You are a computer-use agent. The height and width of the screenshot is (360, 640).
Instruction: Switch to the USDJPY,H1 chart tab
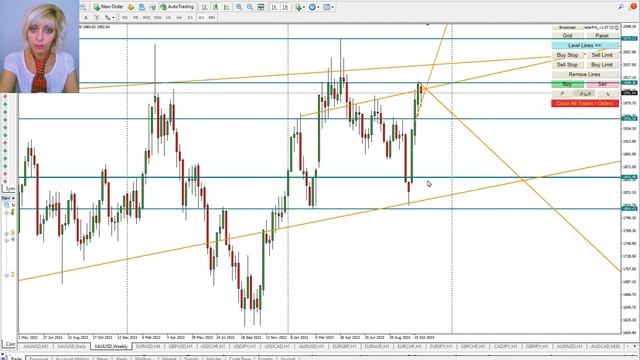pyautogui.click(x=245, y=346)
